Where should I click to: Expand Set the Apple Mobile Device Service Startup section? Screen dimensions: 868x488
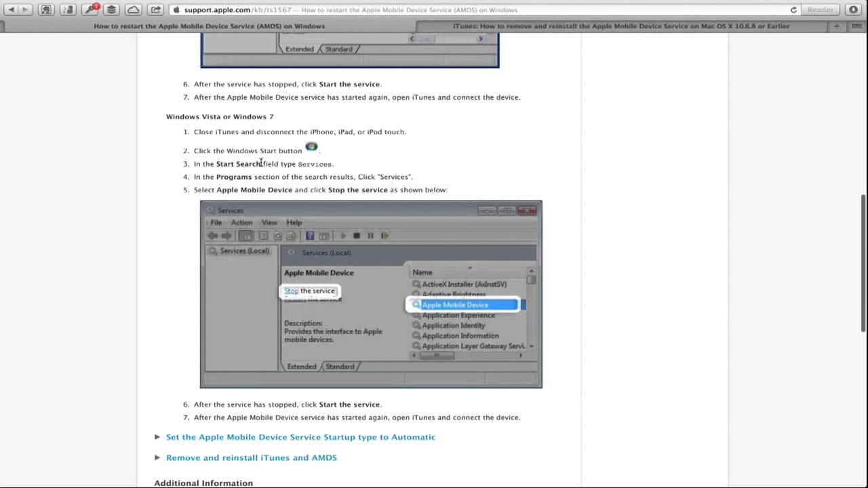tap(157, 437)
